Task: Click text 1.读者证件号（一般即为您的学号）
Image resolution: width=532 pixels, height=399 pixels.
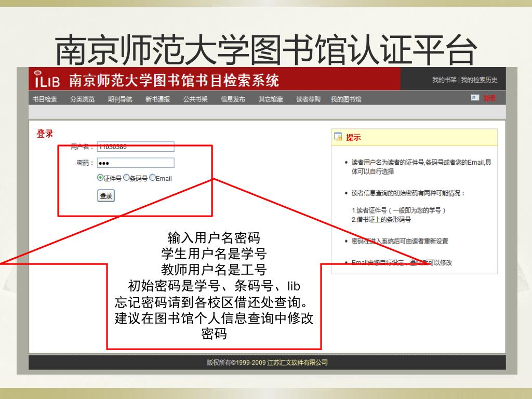Action: (x=398, y=210)
